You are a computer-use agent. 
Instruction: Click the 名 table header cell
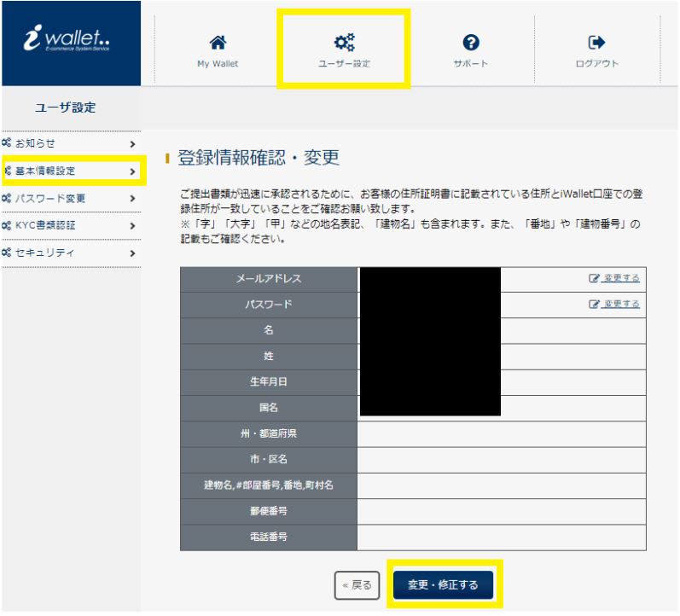click(269, 330)
